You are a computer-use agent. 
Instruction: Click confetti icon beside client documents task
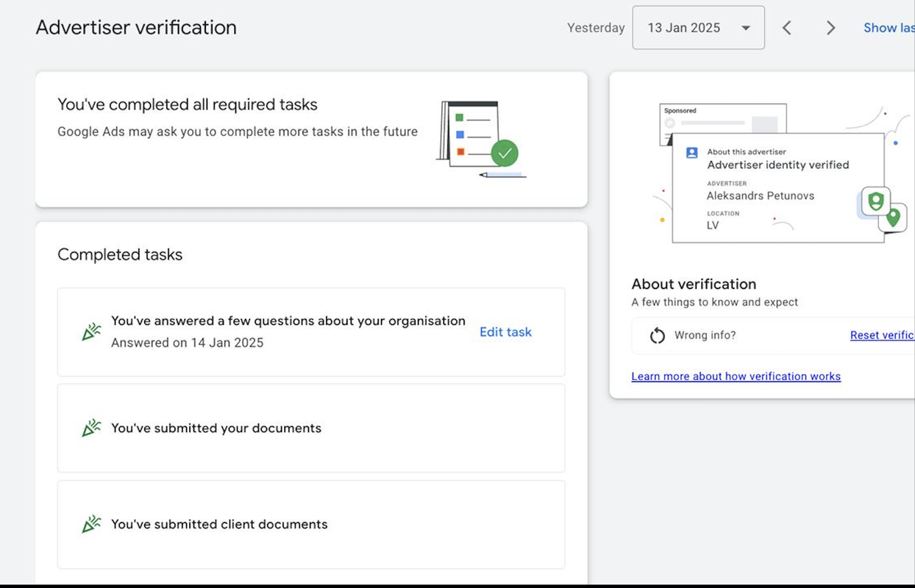[x=91, y=525]
